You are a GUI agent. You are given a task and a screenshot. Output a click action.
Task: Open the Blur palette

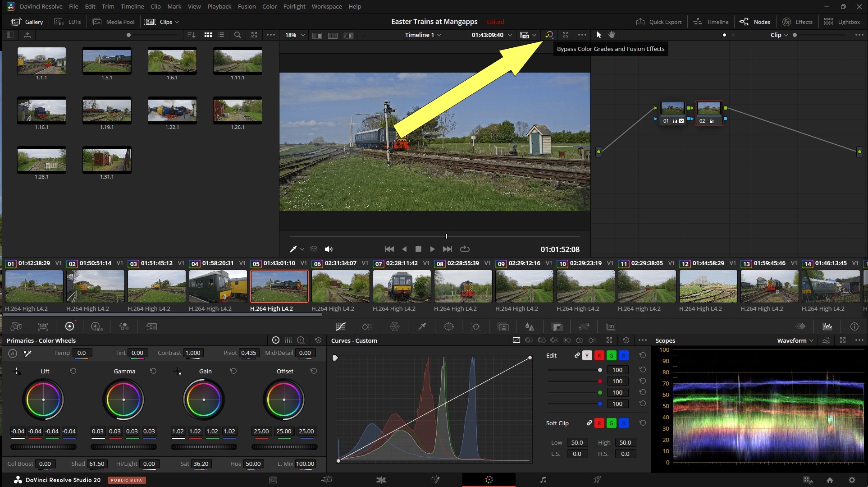click(x=530, y=326)
